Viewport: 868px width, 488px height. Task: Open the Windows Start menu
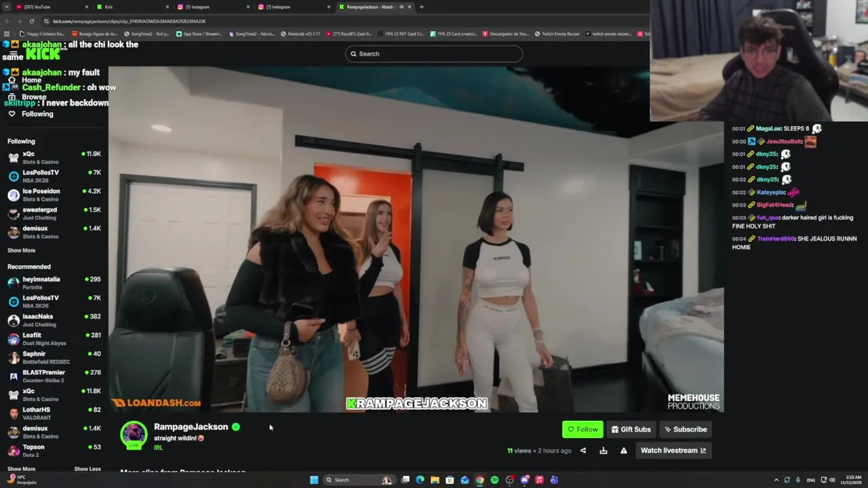click(x=314, y=480)
